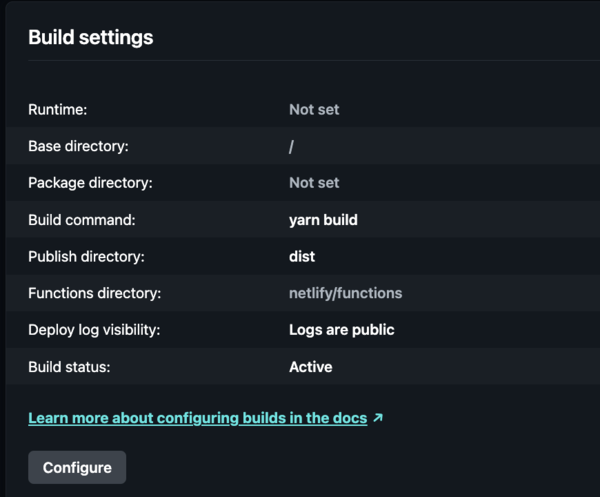Click the netlify/functions value

345,293
